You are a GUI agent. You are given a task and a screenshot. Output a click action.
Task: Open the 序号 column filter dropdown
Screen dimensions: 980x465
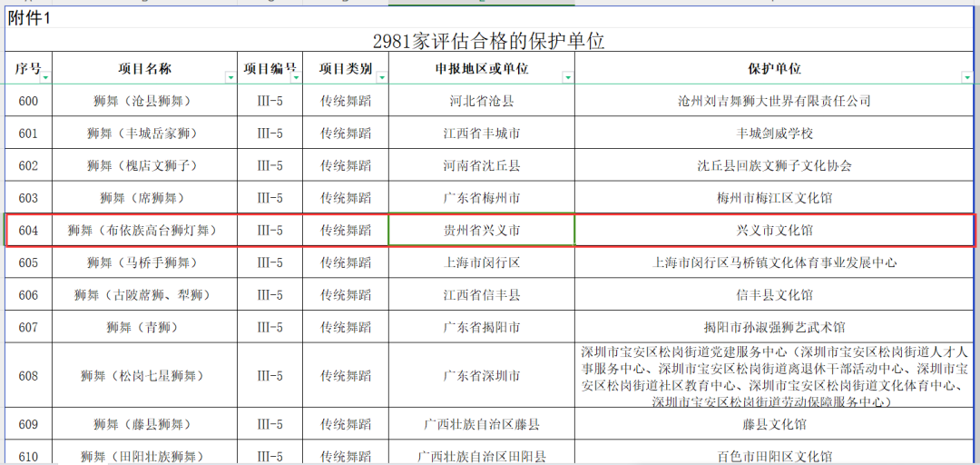tap(45, 78)
